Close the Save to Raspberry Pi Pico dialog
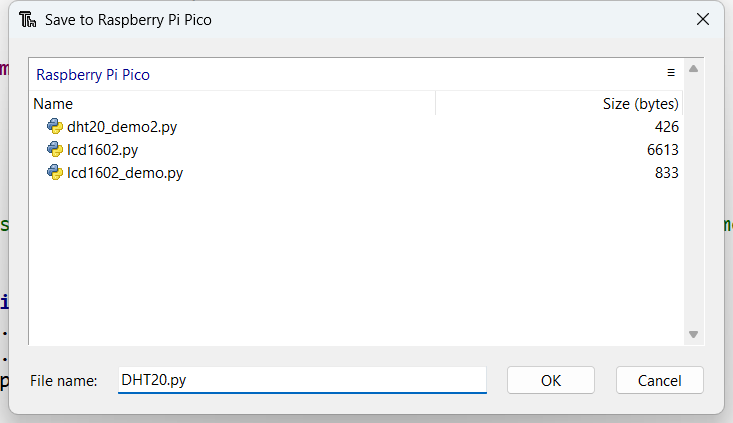Viewport: 733px width, 423px height. tap(703, 20)
